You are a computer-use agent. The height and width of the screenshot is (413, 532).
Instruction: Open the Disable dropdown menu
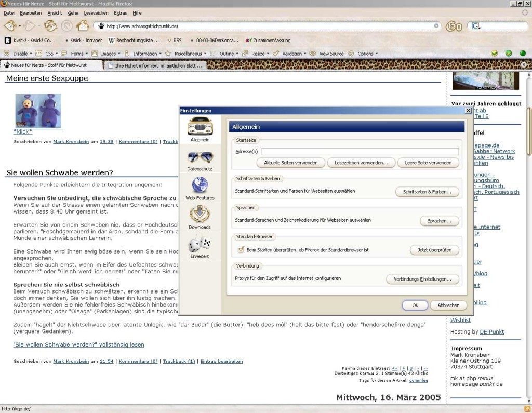18,54
